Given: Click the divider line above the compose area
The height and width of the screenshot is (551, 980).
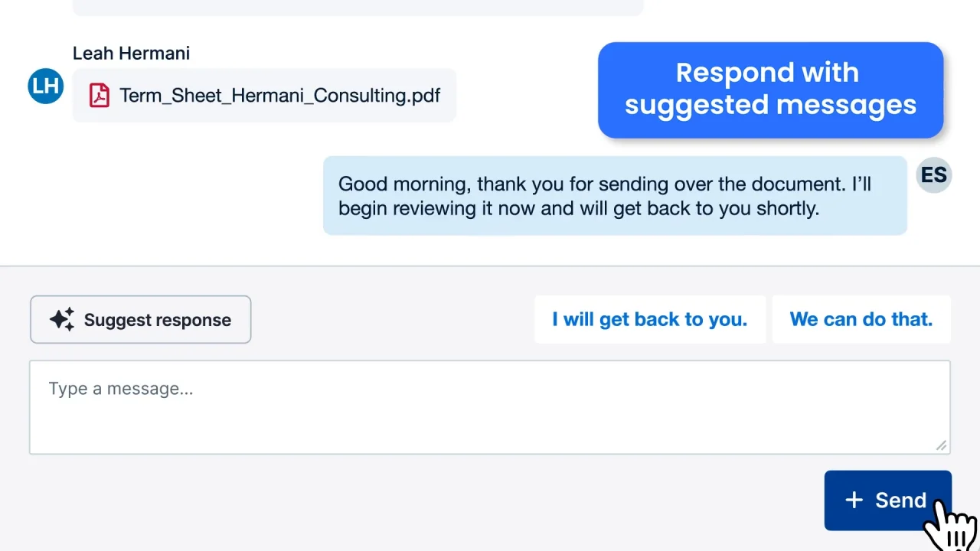Looking at the screenshot, I should (490, 266).
